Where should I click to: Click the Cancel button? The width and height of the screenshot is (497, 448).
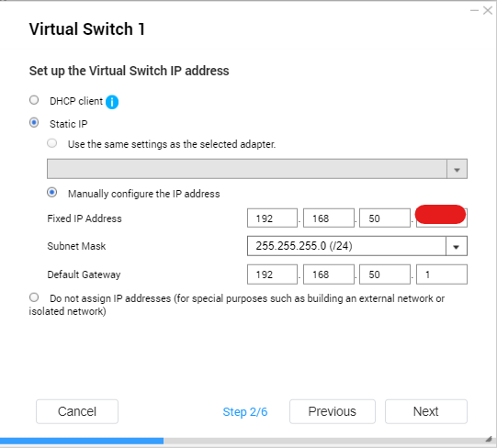[77, 411]
